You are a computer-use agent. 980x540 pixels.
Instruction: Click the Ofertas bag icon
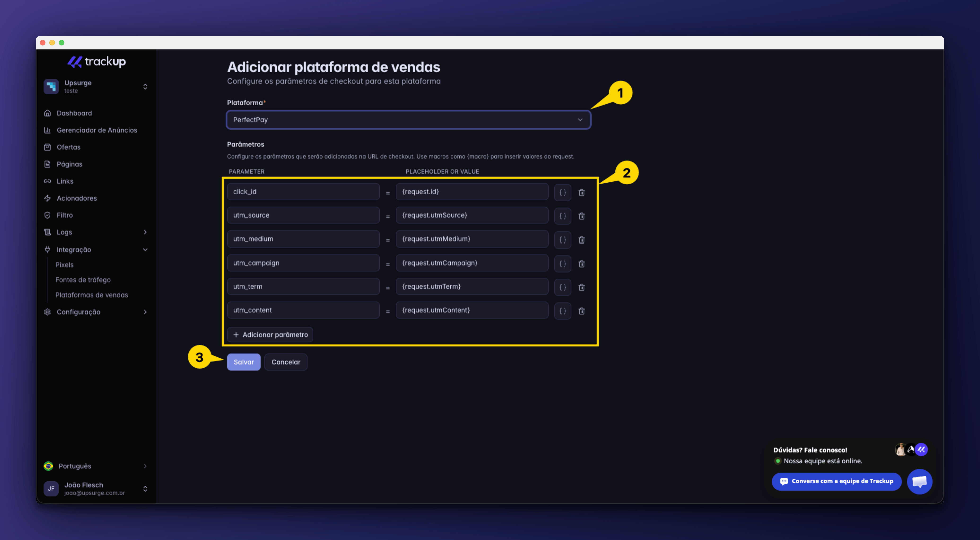point(47,147)
